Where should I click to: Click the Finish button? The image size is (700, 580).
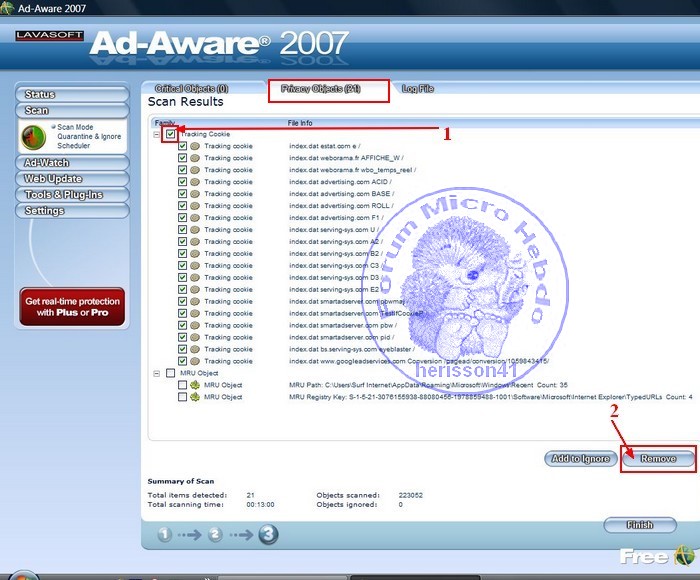tap(640, 525)
